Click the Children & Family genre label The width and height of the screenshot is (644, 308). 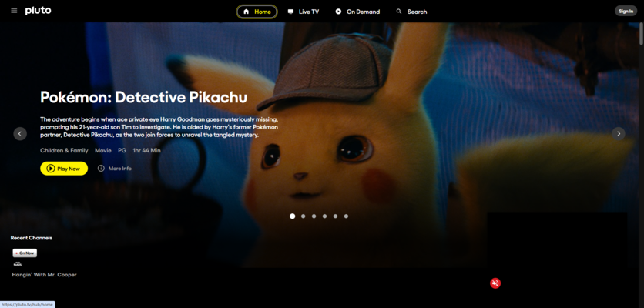click(x=64, y=150)
